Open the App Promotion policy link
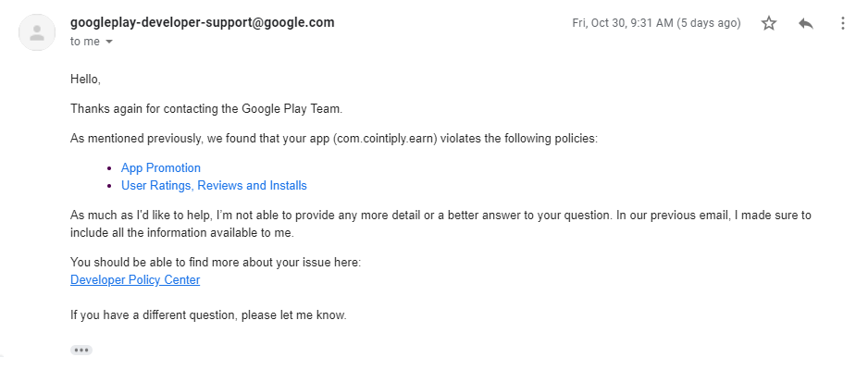This screenshot has height=382, width=868. [x=161, y=167]
